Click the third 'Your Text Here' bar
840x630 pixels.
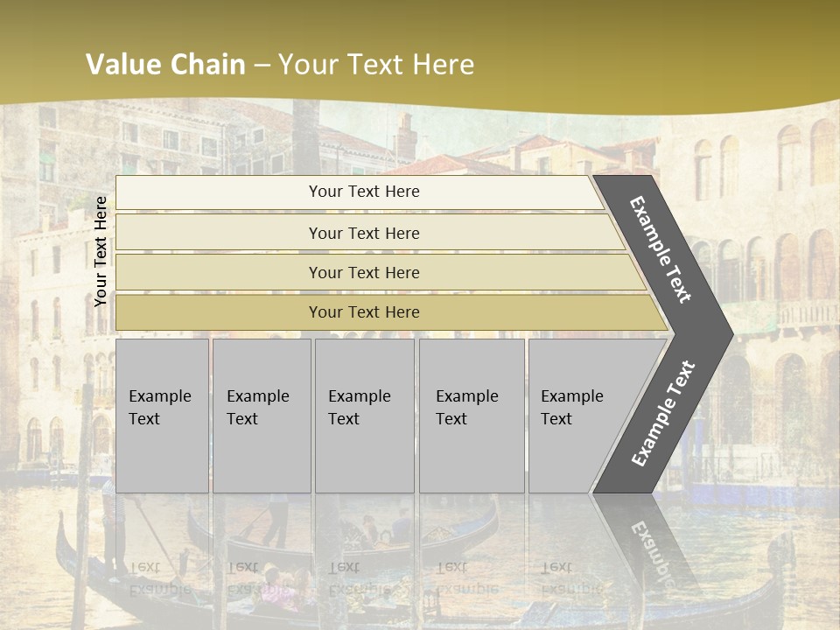pyautogui.click(x=381, y=272)
